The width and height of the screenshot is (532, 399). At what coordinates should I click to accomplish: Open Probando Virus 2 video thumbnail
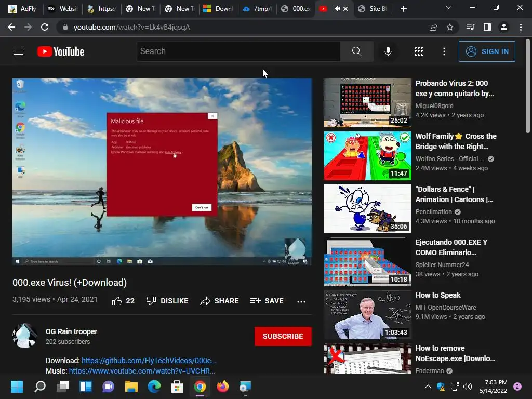(367, 103)
